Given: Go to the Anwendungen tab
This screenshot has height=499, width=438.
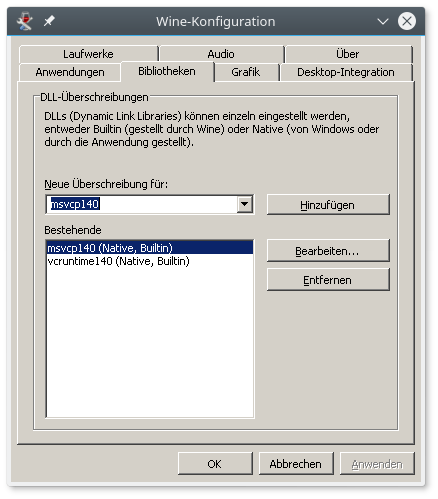Looking at the screenshot, I should point(70,72).
